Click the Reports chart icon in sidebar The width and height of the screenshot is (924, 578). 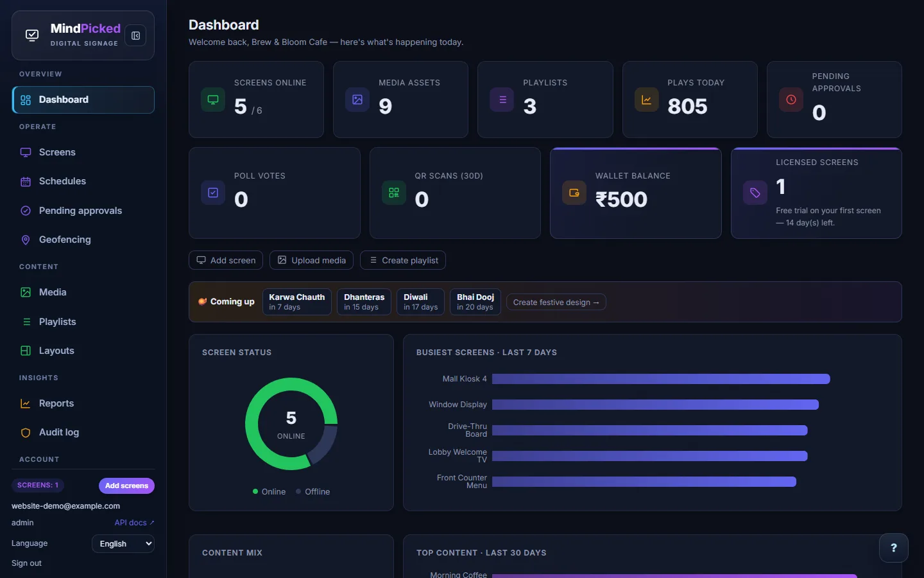point(26,403)
